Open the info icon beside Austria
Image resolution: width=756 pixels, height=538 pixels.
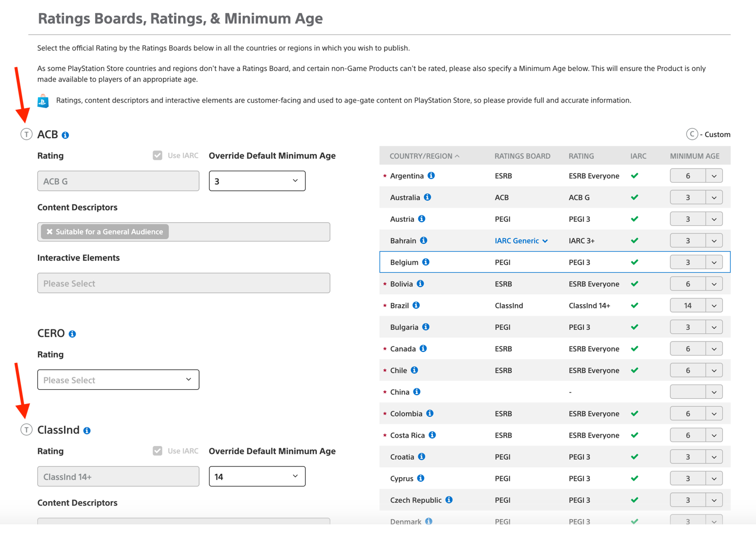coord(422,219)
